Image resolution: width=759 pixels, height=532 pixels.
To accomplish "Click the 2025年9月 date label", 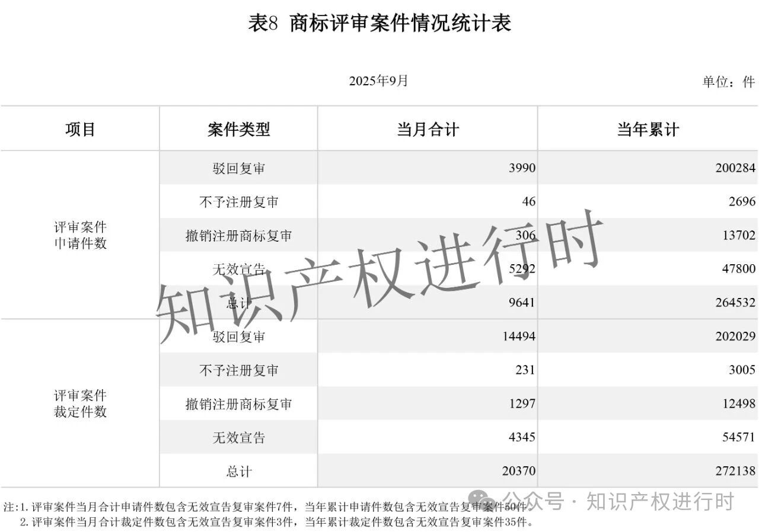I will pyautogui.click(x=378, y=81).
